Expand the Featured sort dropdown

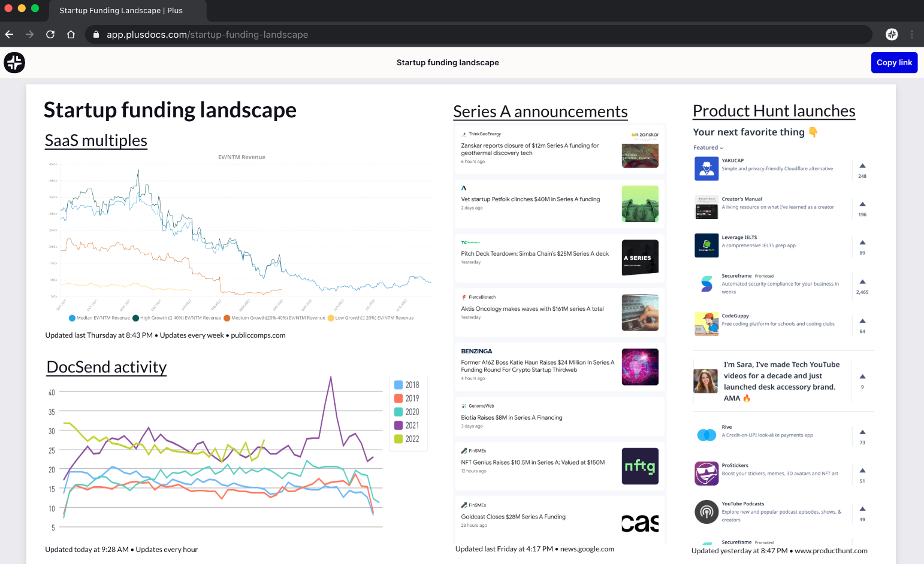pyautogui.click(x=708, y=147)
